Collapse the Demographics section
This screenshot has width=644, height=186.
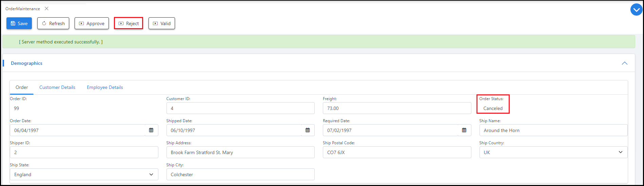pos(624,63)
